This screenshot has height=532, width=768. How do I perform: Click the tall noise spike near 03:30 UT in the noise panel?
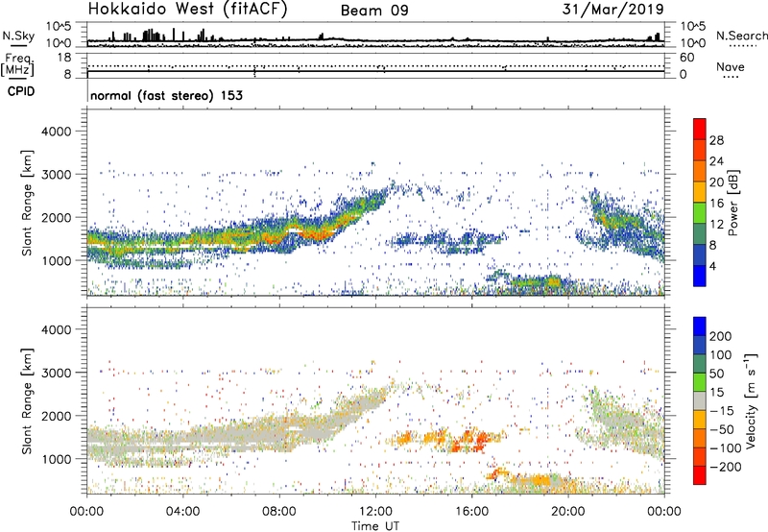click(174, 35)
